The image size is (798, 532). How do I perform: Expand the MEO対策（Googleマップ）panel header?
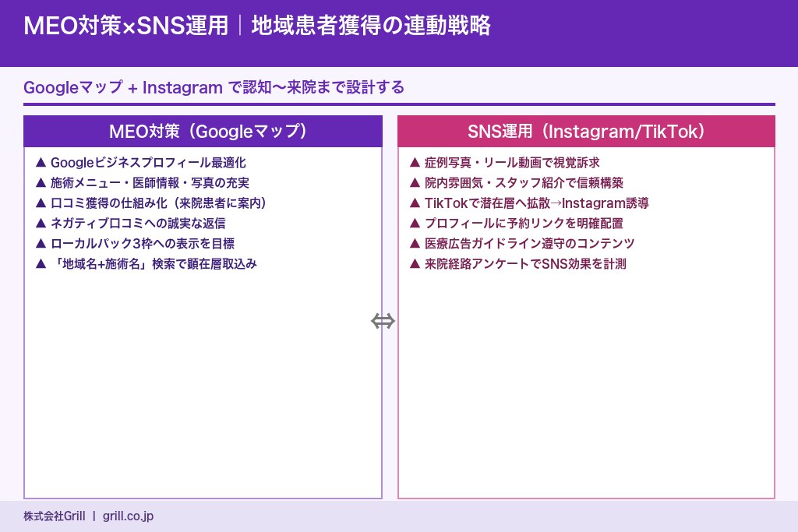point(203,131)
